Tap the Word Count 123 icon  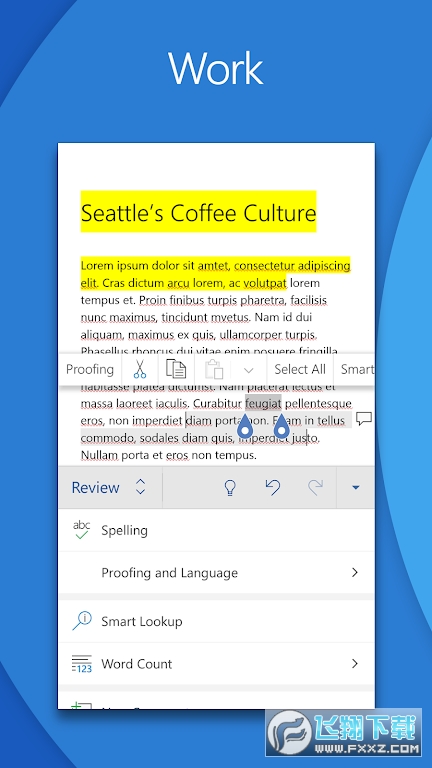[82, 664]
